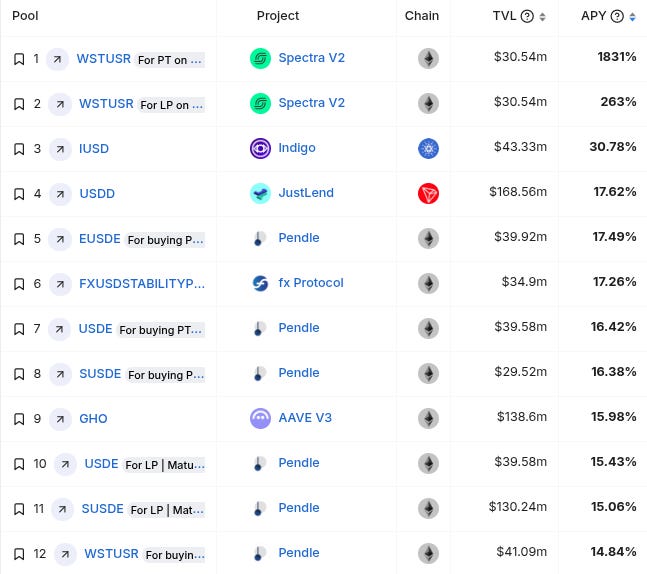Click Ethereum chain icon in GHO row
647x574 pixels.
[428, 418]
